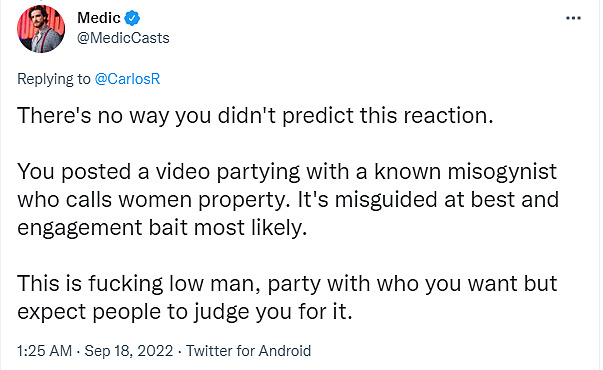
Task: Open the three-dot more options menu
Action: [573, 18]
